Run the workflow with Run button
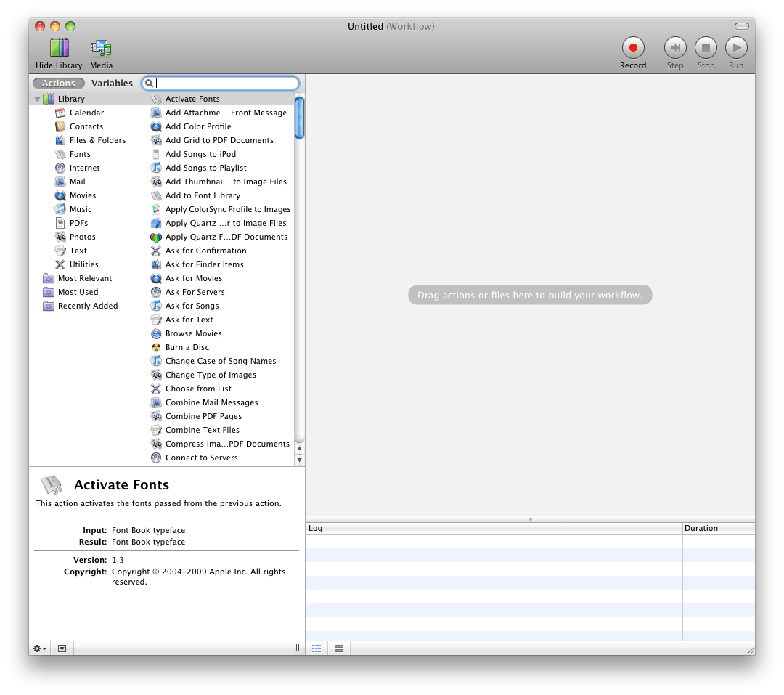Viewport: 784px width, 695px height. click(736, 47)
